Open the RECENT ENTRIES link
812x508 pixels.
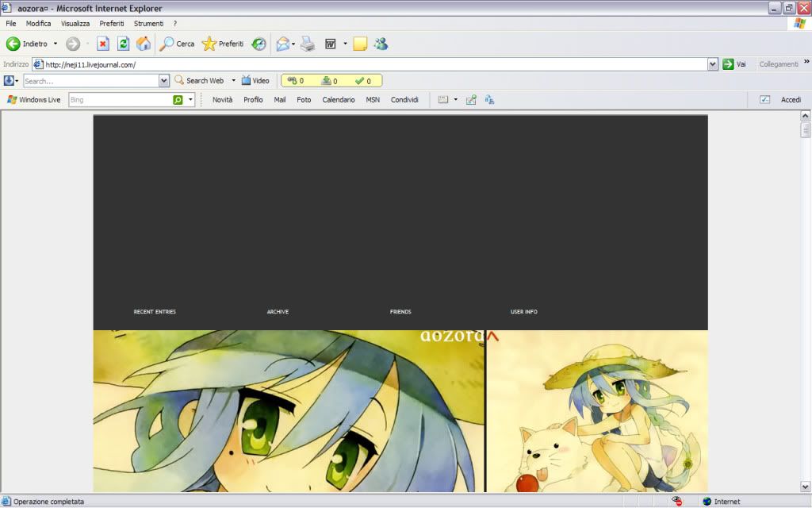coord(155,311)
